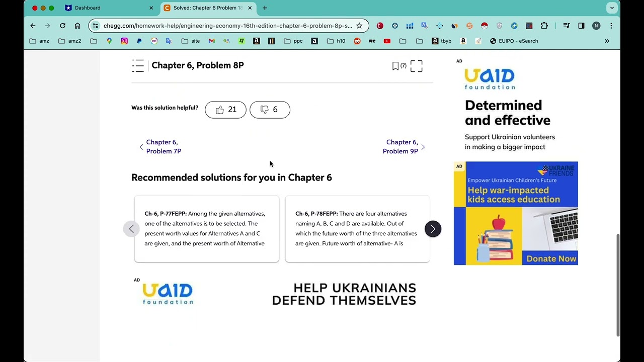Toggle fullscreen view of the solution
This screenshot has height=362, width=644.
(x=416, y=66)
